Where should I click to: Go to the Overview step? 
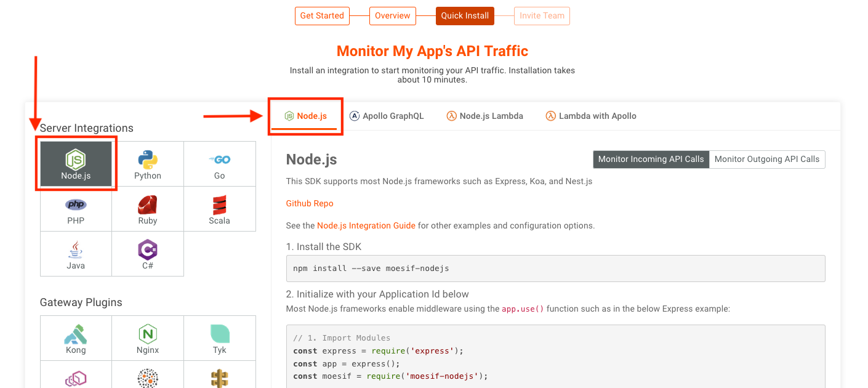coord(392,15)
